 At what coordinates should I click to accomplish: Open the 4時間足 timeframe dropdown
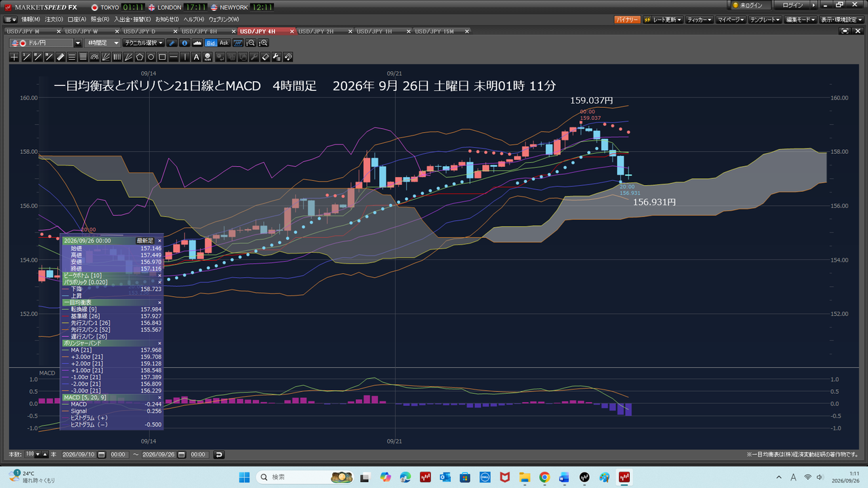[x=102, y=43]
